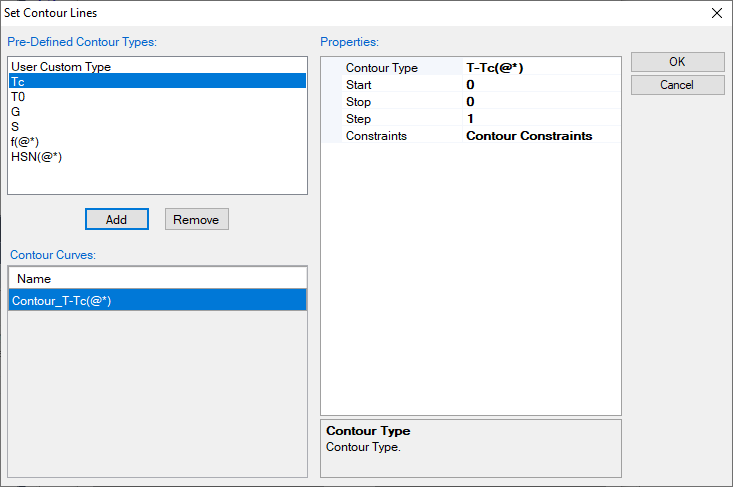733x487 pixels.
Task: Click the Name column header
Action: point(157,279)
